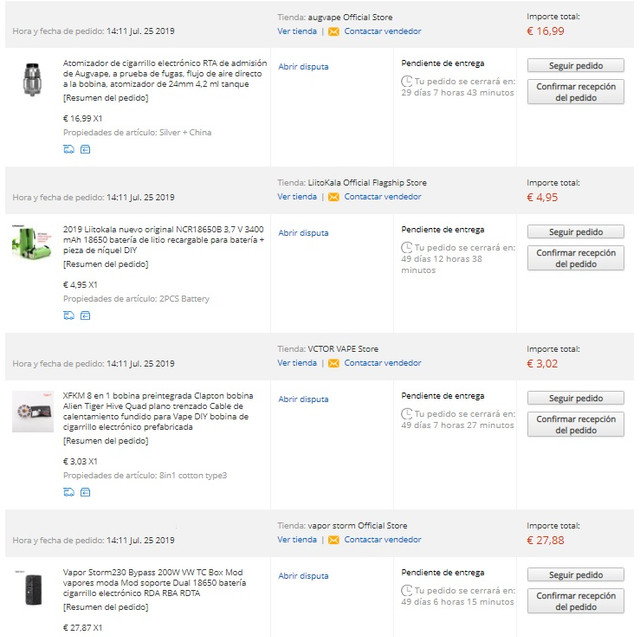Click the calendar-style icon under the Augvape atomizer

tap(85, 149)
